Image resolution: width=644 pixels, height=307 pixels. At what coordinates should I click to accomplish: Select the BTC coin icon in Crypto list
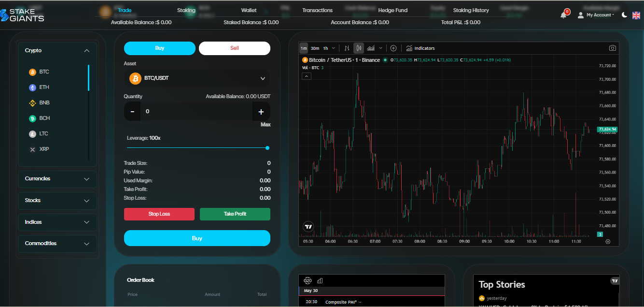click(33, 72)
